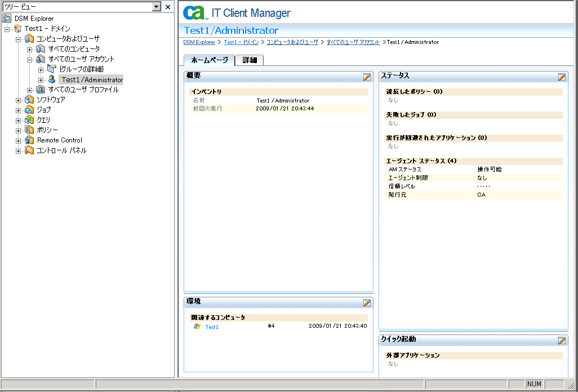The width and height of the screenshot is (578, 392).
Task: Close the tree view pane with the X
Action: 168,6
